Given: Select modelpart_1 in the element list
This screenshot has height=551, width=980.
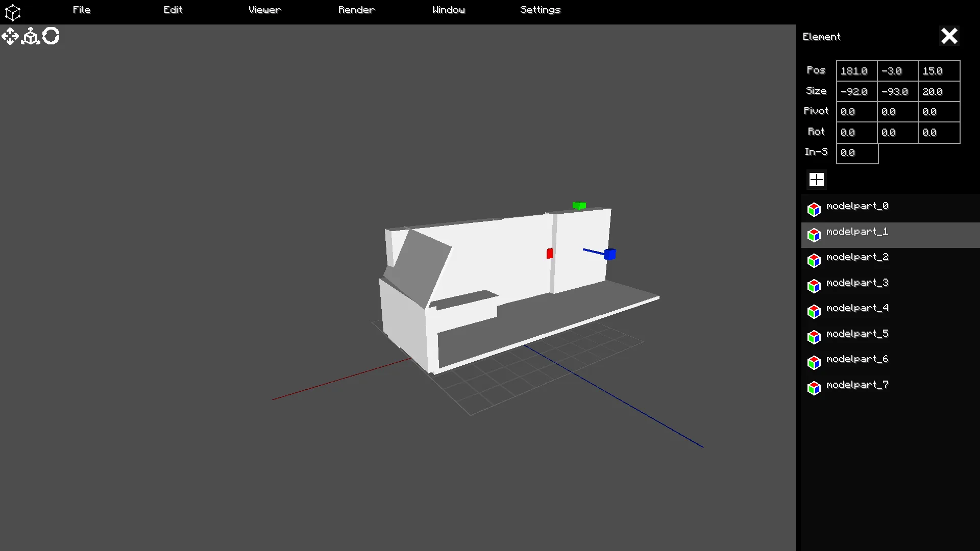Looking at the screenshot, I should click(x=890, y=235).
